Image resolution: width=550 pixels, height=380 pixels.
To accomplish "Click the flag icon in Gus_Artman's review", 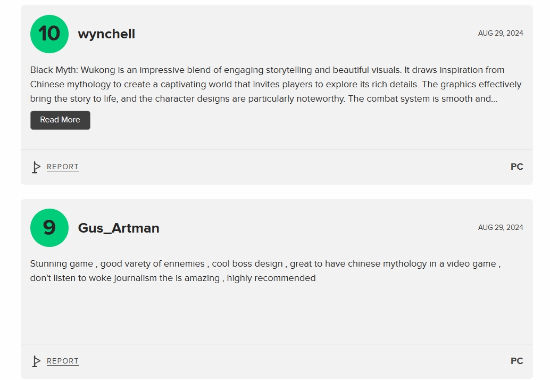I will pos(36,361).
